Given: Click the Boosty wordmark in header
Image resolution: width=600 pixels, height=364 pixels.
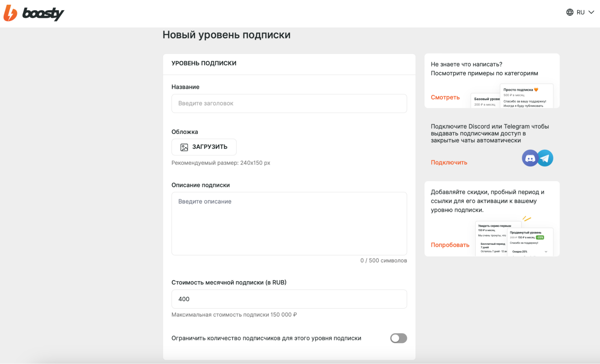Looking at the screenshot, I should [43, 14].
